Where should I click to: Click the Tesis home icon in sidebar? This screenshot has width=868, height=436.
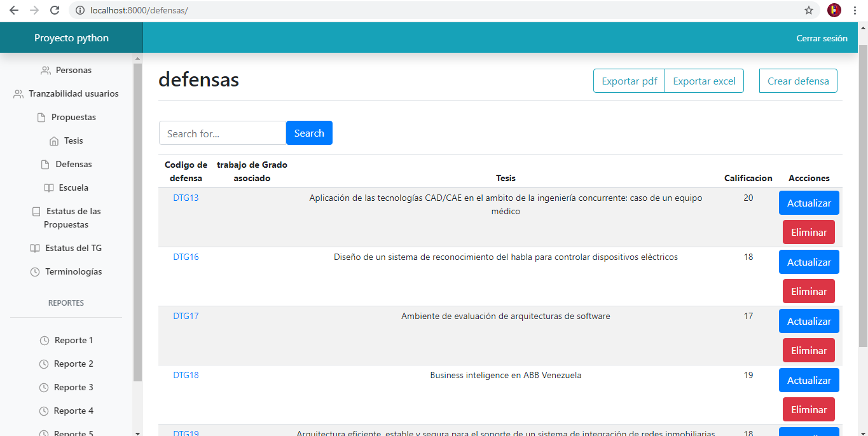(x=54, y=141)
